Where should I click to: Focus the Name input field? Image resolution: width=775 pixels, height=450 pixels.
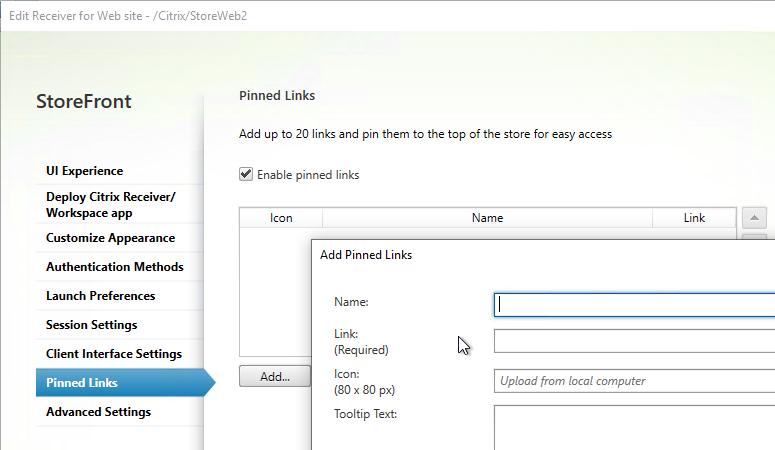(635, 305)
